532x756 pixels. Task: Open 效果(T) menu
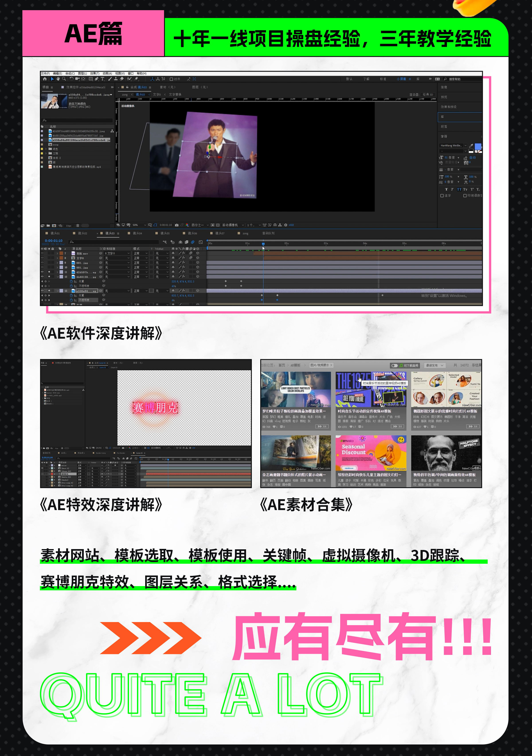click(x=94, y=73)
